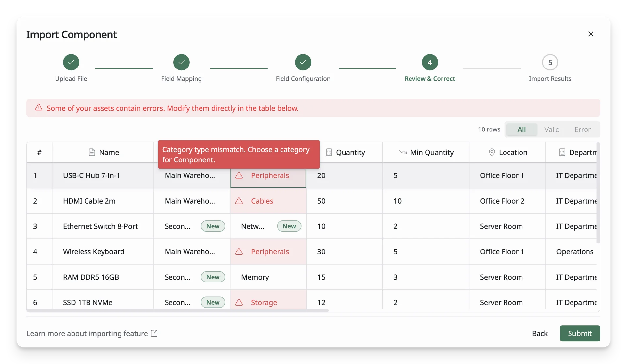This screenshot has width=627, height=364.
Task: Click warning icon beside Cables category
Action: 239,201
